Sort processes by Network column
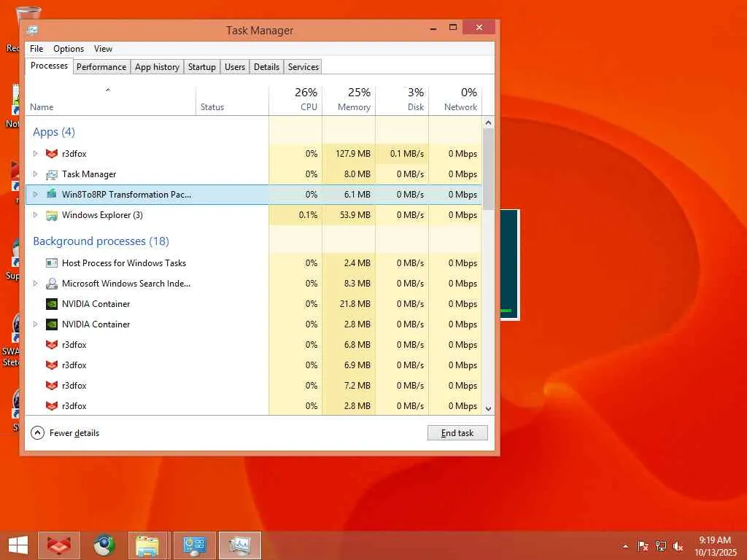The width and height of the screenshot is (747, 560). point(455,101)
